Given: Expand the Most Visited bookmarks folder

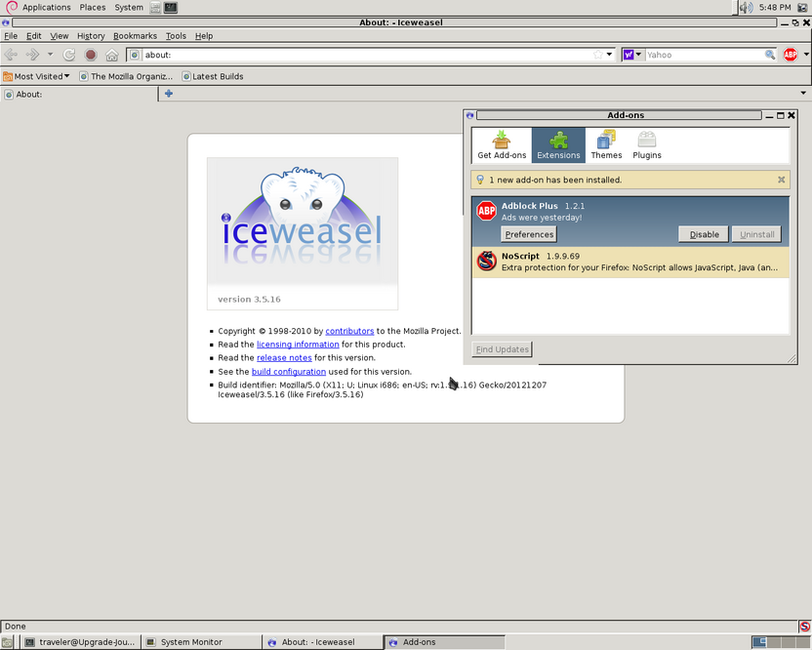Looking at the screenshot, I should (36, 76).
